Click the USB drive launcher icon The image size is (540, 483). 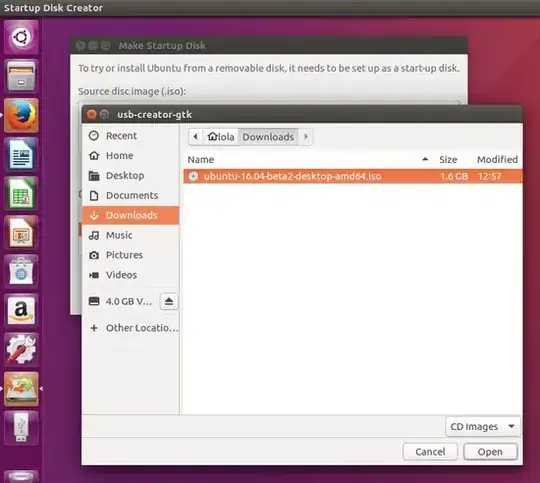21,428
